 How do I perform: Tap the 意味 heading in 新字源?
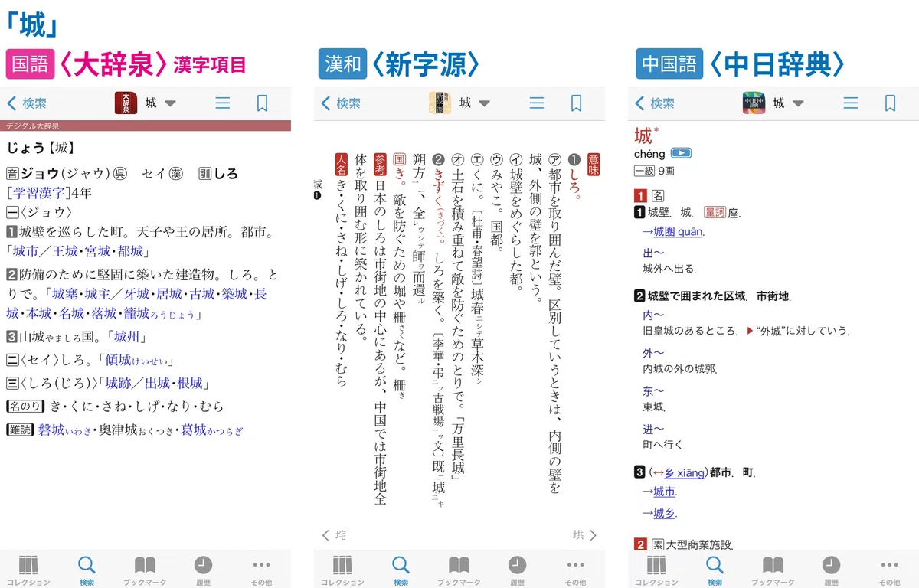(593, 164)
